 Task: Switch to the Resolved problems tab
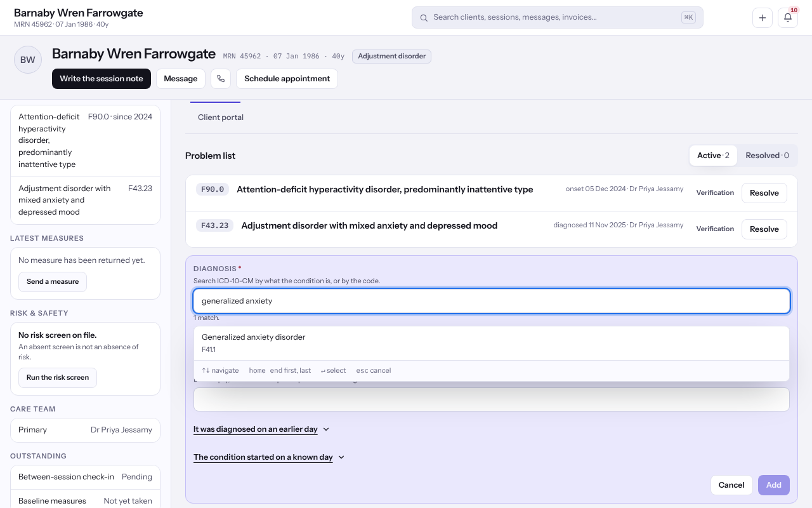767,156
